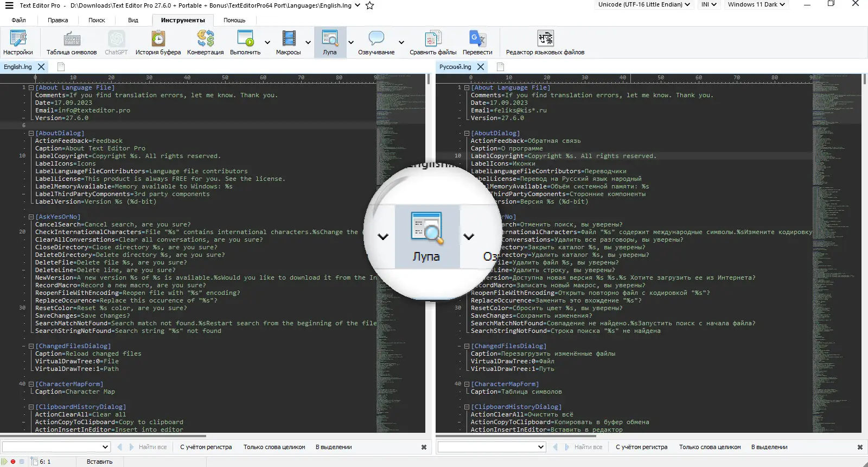The image size is (868, 467).
Task: Toggle В выделении in English.lng search bar
Action: [x=334, y=447]
